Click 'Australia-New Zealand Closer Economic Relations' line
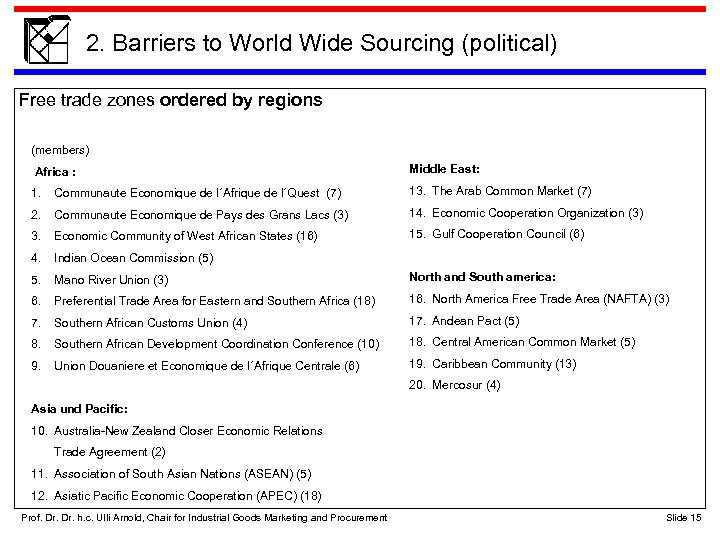This screenshot has width=720, height=540. click(188, 431)
